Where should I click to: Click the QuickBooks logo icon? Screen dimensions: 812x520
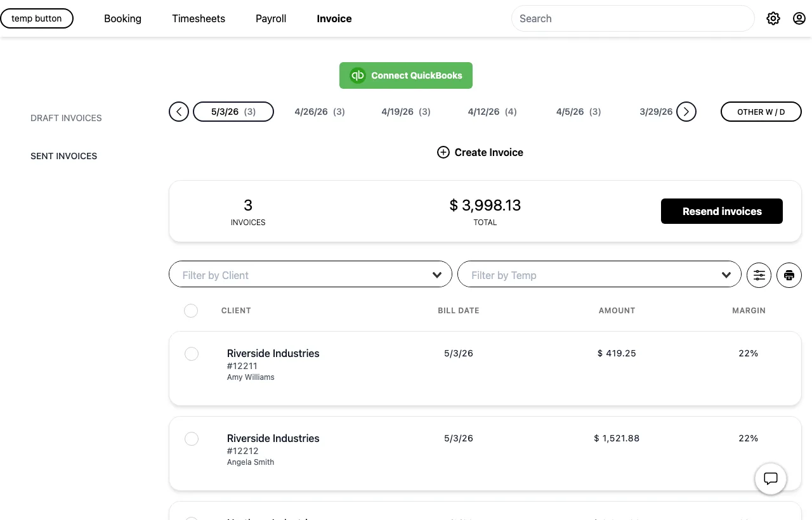click(x=358, y=75)
